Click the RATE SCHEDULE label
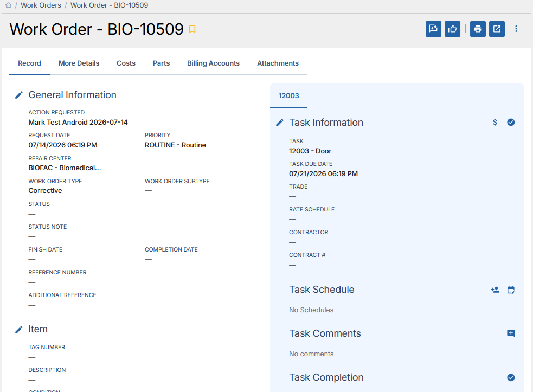This screenshot has height=392, width=533. pos(312,209)
